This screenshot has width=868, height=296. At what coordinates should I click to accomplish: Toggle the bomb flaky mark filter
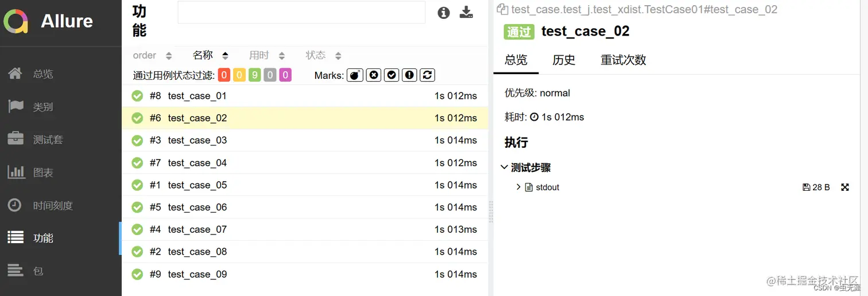(x=355, y=75)
